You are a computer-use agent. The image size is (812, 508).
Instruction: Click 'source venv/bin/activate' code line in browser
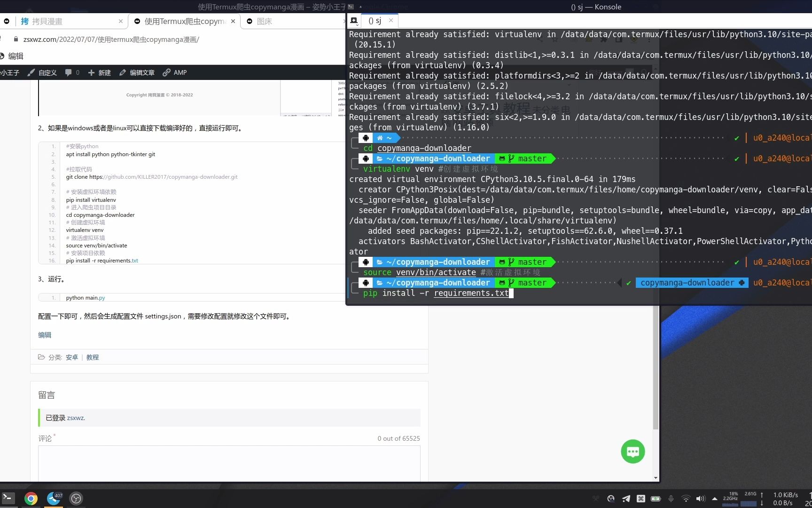[x=96, y=246]
